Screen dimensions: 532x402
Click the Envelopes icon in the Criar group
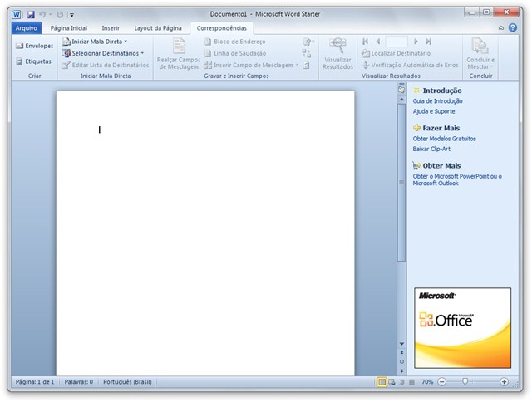pyautogui.click(x=20, y=46)
